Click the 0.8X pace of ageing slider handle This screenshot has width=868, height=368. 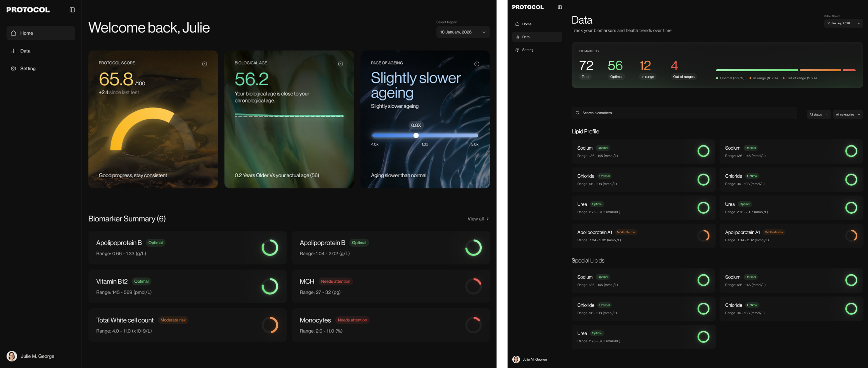click(x=416, y=135)
